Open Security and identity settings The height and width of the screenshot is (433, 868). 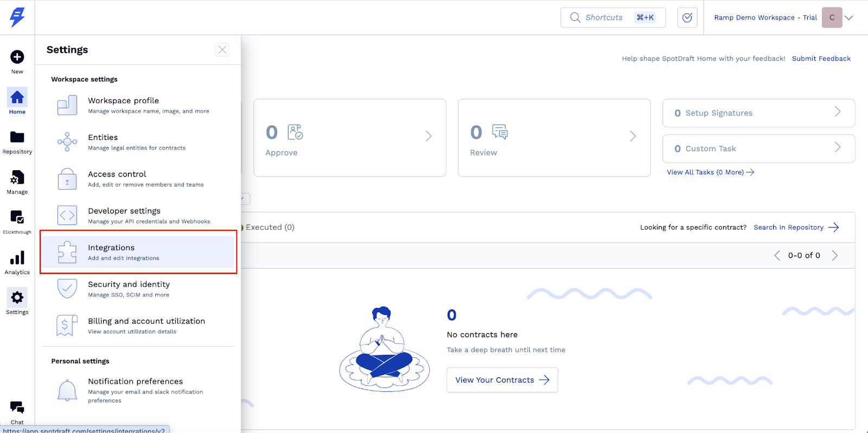[x=138, y=289]
